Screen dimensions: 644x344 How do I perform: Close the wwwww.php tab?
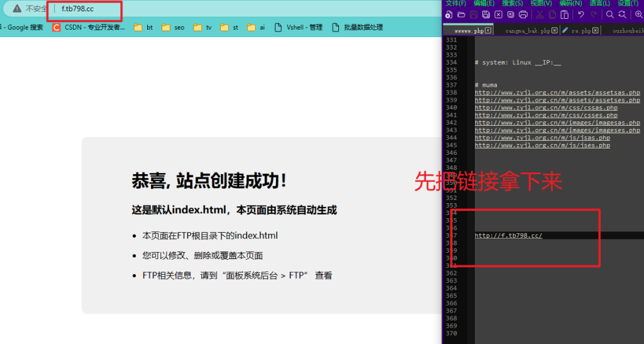[489, 30]
